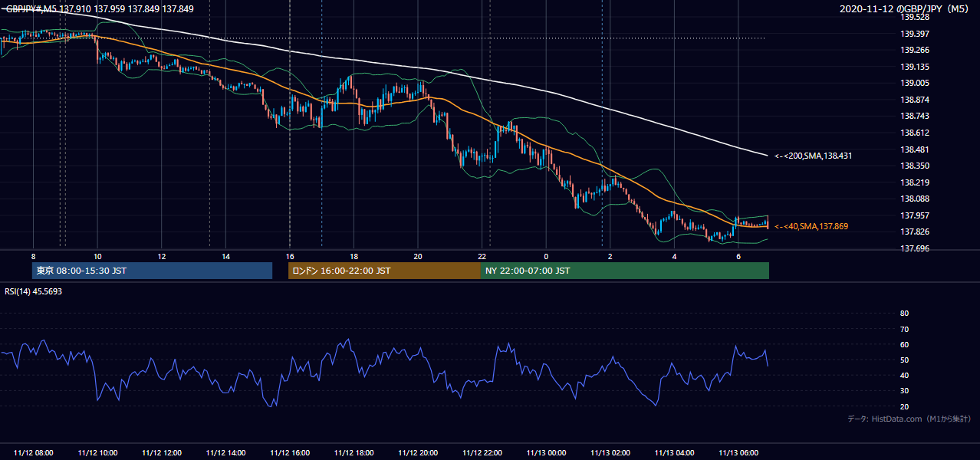Click date label 11/12 10:00
Screen dimensions: 980x460
pyautogui.click(x=97, y=453)
